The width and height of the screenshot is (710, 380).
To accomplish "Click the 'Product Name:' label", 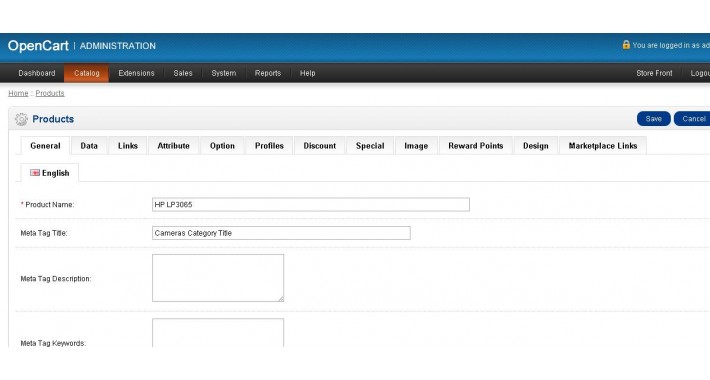I will (x=49, y=204).
